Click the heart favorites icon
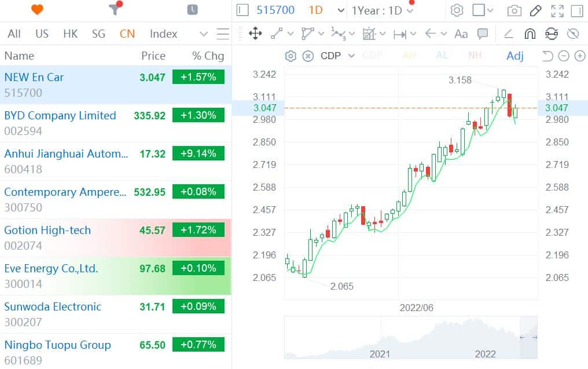The image size is (588, 369). coord(36,10)
